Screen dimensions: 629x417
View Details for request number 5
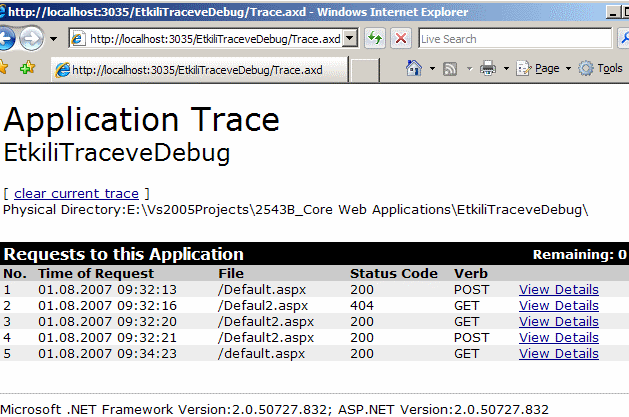coord(558,354)
